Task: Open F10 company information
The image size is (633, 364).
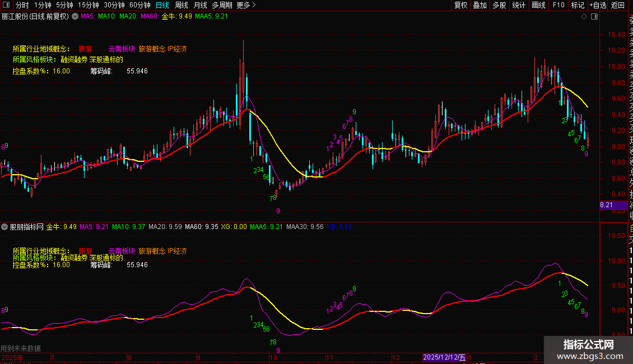Action: [x=558, y=5]
